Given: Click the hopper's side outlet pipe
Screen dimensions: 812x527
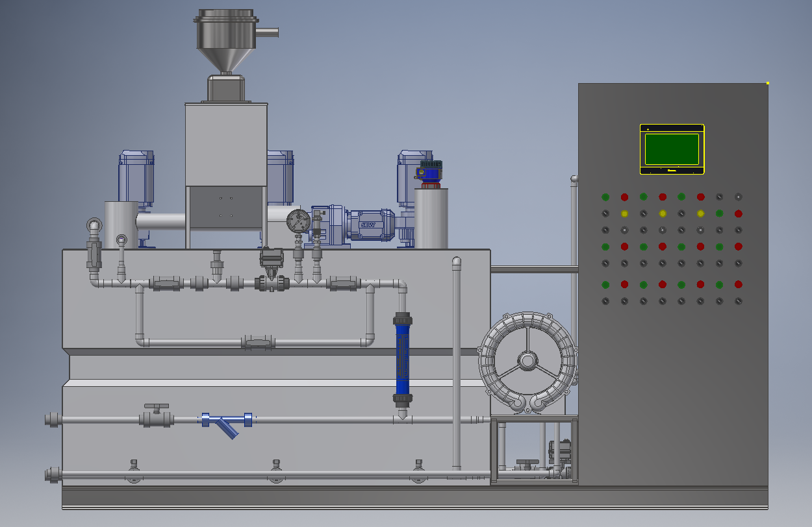Looking at the screenshot, I should click(x=266, y=32).
